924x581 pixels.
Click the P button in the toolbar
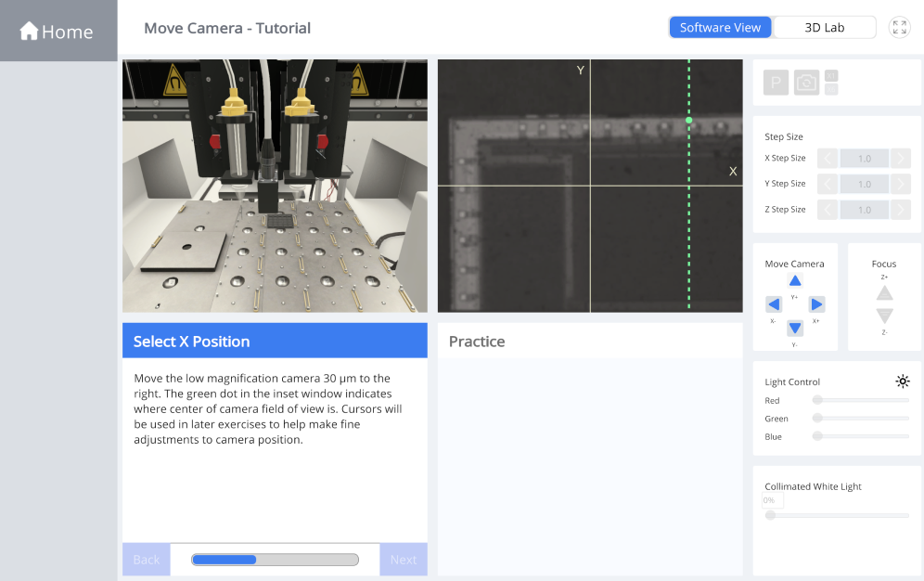click(776, 83)
